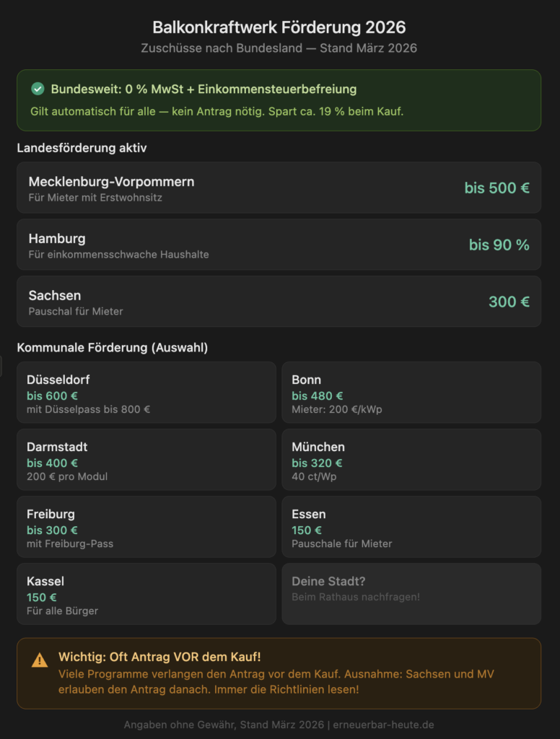Click the 'Wichtig: Oft Antrag VOR dem Kauf!' heading
The width and height of the screenshot is (560, 739).
click(159, 657)
